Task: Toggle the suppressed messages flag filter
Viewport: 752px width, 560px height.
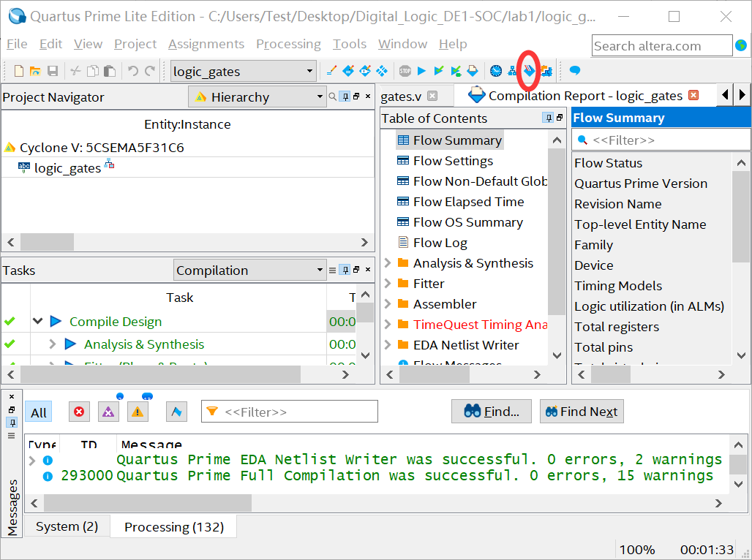Action: pos(176,412)
